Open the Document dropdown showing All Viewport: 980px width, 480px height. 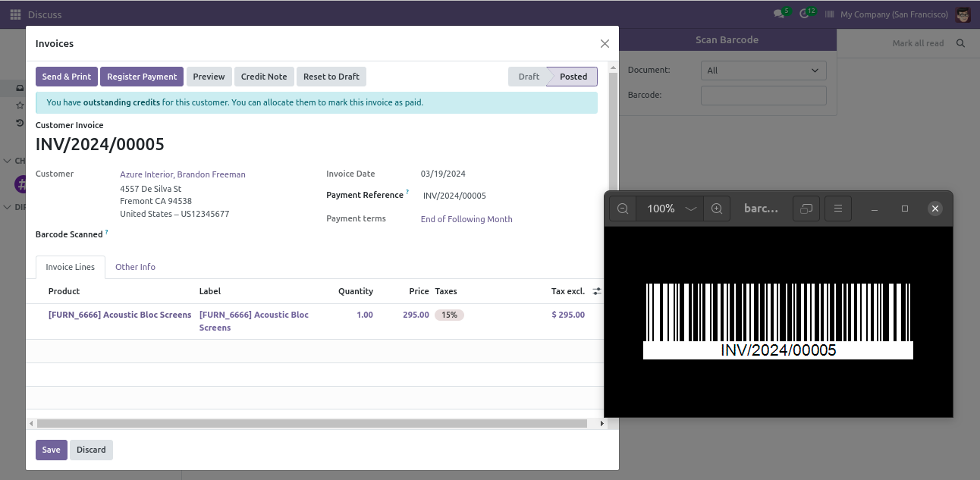[764, 71]
